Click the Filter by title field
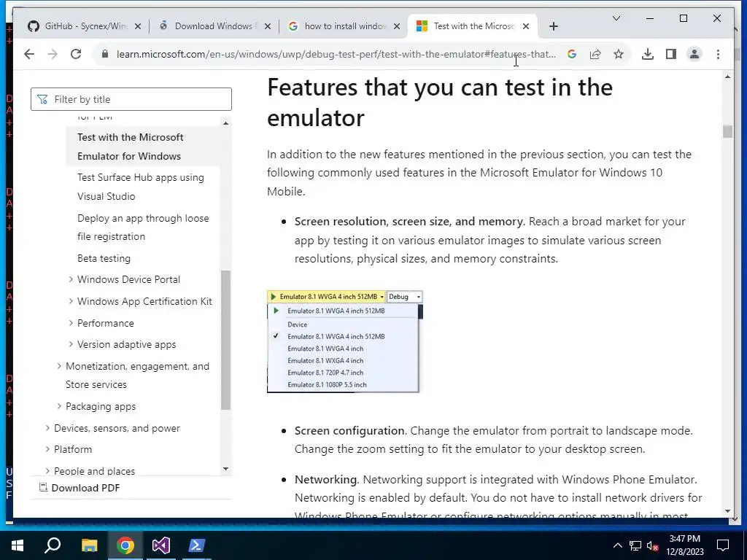This screenshot has height=560, width=747. [x=131, y=99]
